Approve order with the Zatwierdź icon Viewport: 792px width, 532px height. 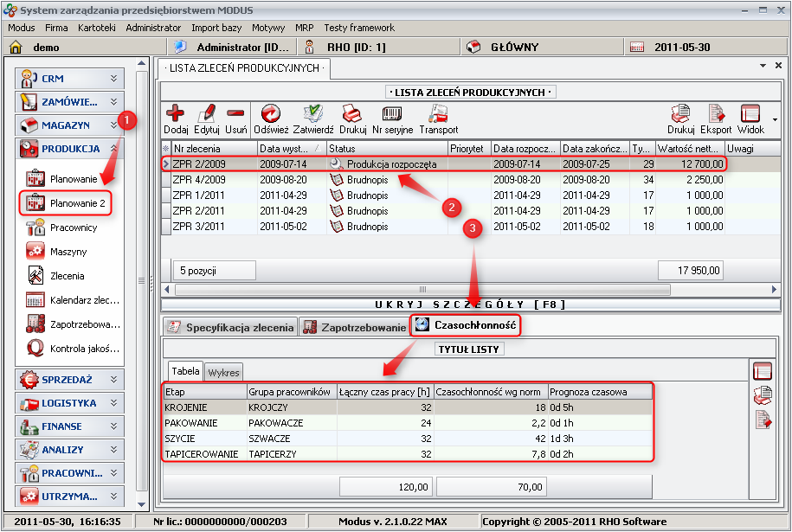pyautogui.click(x=313, y=114)
